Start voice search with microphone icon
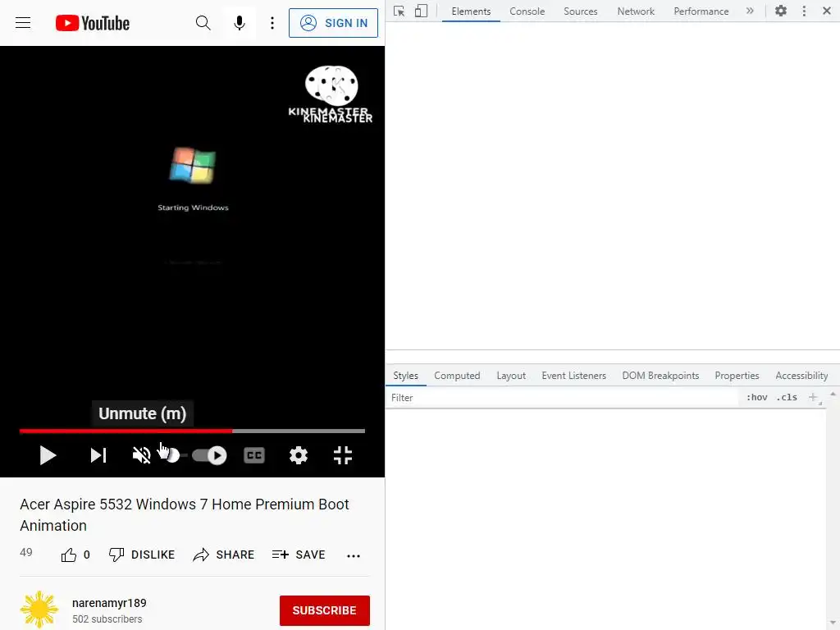This screenshot has height=630, width=840. click(240, 23)
